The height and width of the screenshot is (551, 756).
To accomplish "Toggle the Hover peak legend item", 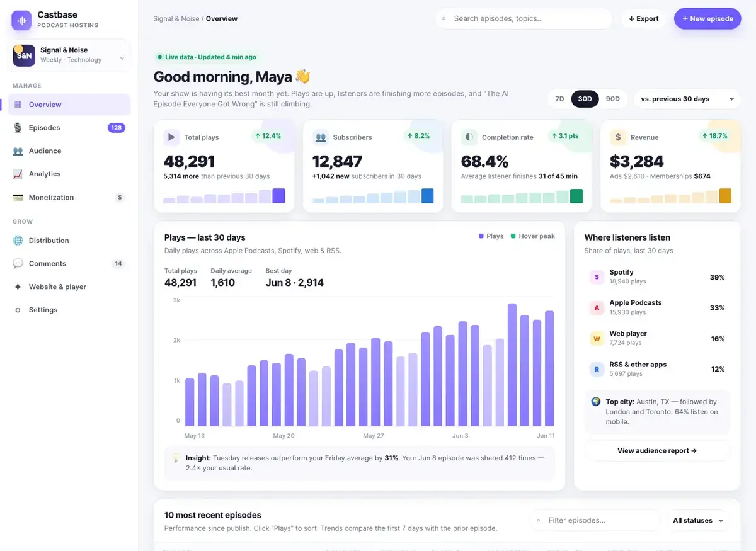I will [x=533, y=236].
